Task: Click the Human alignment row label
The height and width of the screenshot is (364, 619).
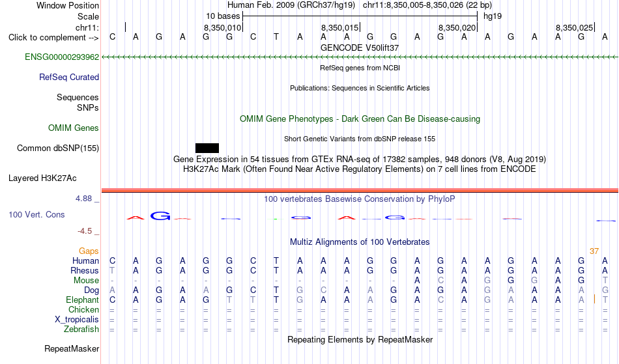Action: coord(85,261)
